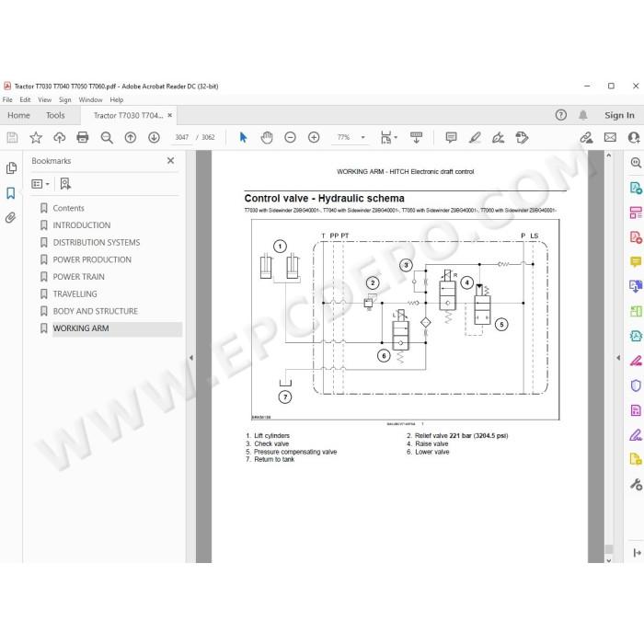Image resolution: width=644 pixels, height=644 pixels.
Task: Open Export PDF tool in right pane
Action: tap(636, 188)
